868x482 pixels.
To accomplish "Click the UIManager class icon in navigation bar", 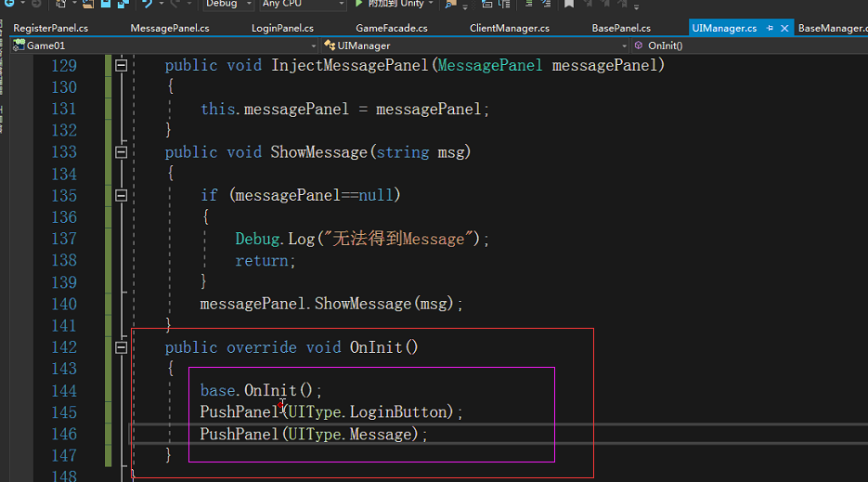I will click(x=330, y=46).
